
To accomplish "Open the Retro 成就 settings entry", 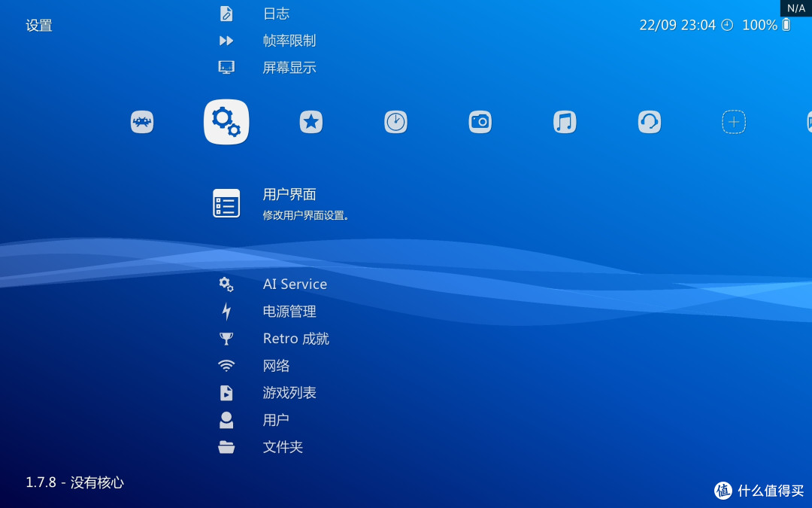I will (x=295, y=339).
